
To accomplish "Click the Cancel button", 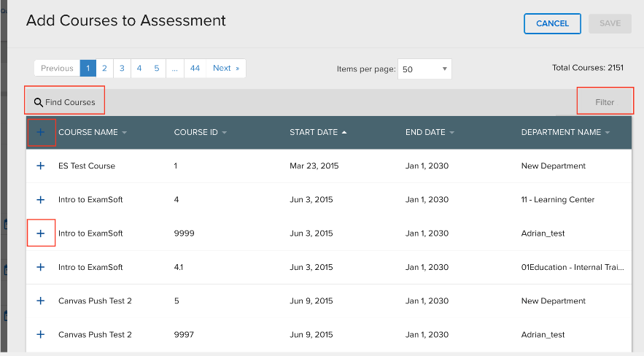I will pyautogui.click(x=552, y=23).
